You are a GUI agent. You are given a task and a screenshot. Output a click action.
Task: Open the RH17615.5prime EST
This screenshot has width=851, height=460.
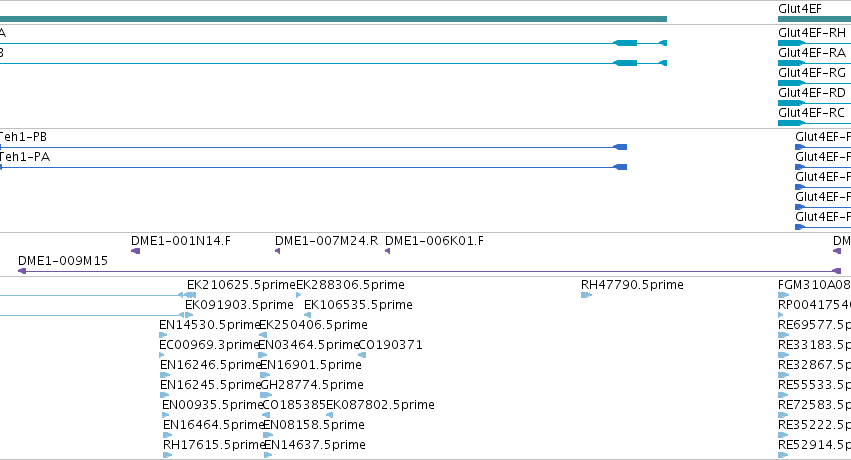pyautogui.click(x=213, y=445)
